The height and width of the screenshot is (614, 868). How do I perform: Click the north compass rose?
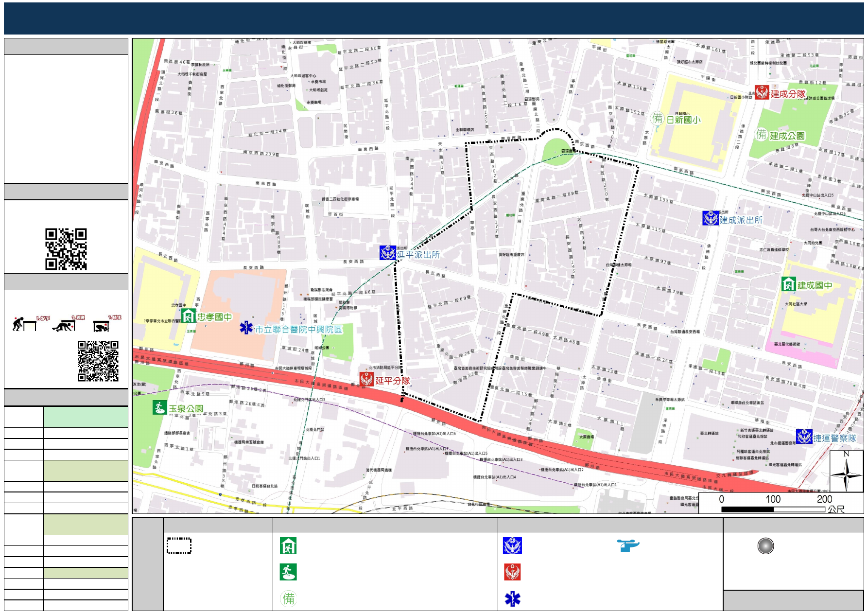click(x=846, y=472)
